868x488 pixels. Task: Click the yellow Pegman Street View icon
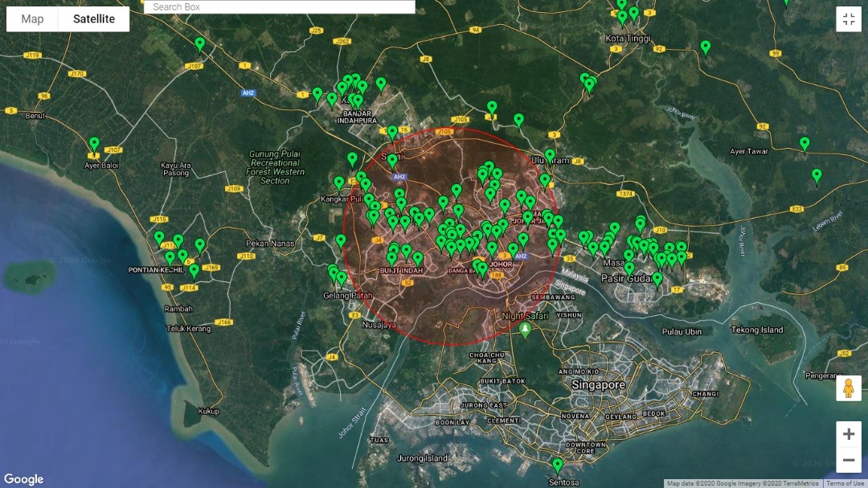[x=848, y=388]
